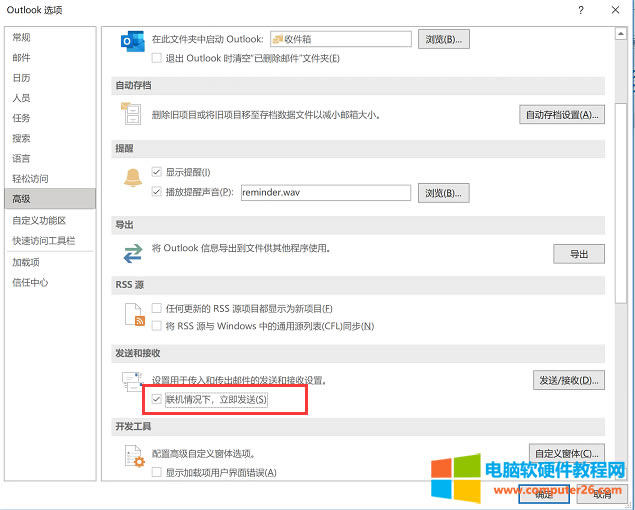Toggle 联机情况下，立即发送 checkbox
Screen dimensions: 635x510
click(156, 399)
